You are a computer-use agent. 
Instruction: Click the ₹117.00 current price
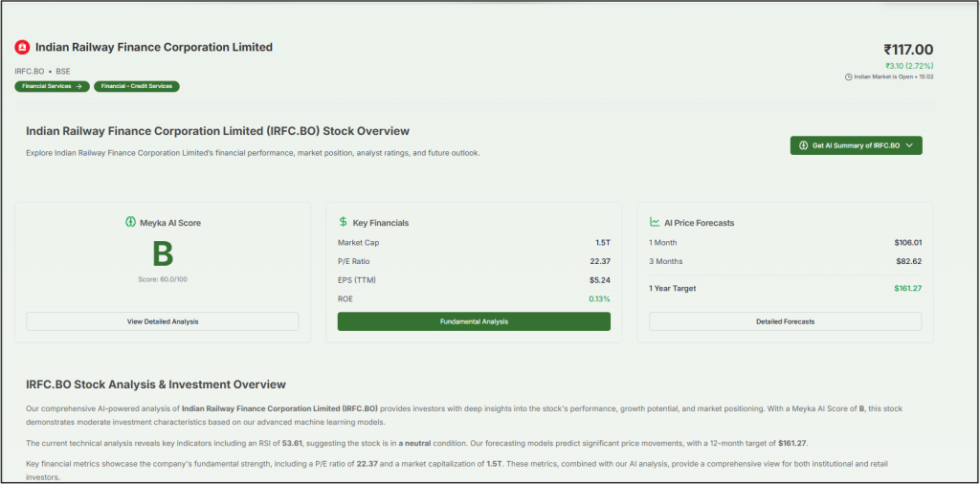point(907,50)
